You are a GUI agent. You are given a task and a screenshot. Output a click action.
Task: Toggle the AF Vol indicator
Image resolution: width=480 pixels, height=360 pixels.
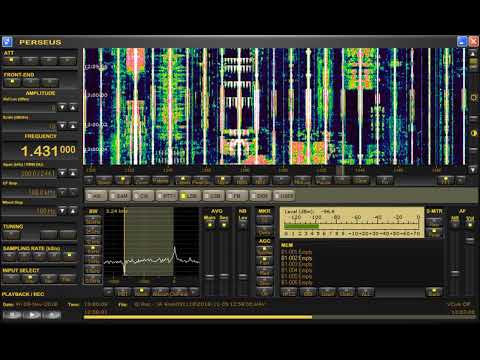[x=470, y=225]
